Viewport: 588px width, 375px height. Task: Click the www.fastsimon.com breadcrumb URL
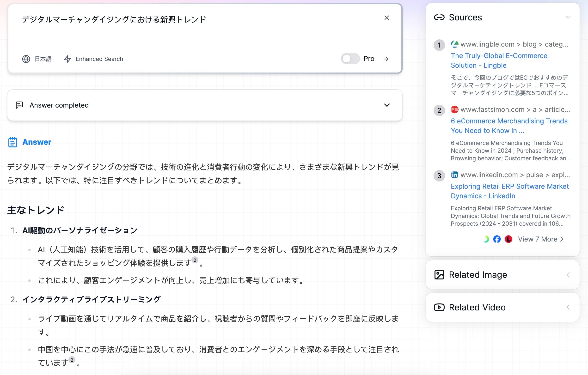coord(515,110)
